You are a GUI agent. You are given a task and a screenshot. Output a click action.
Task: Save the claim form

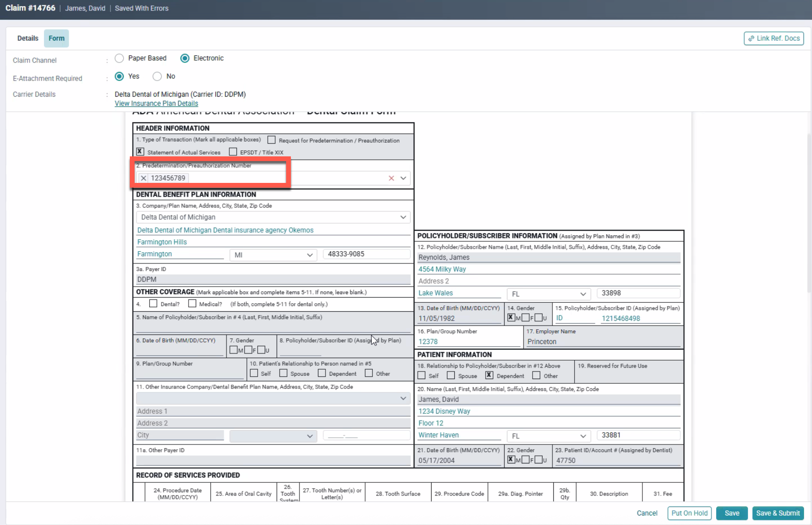click(x=732, y=513)
